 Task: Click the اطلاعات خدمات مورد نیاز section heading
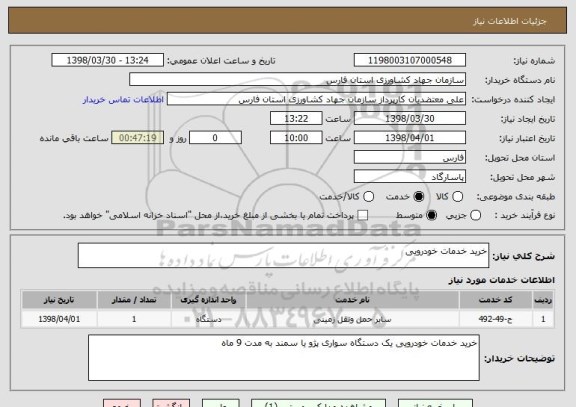click(x=501, y=280)
